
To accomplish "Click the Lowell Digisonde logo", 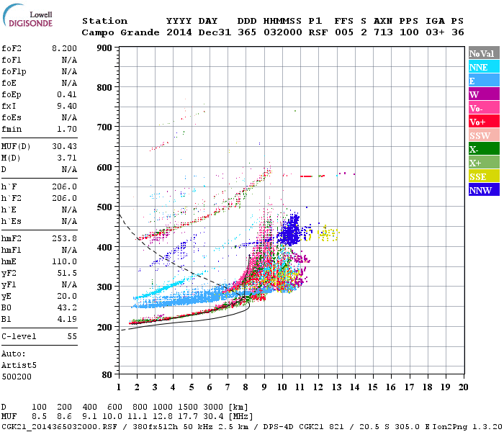I will (28, 15).
